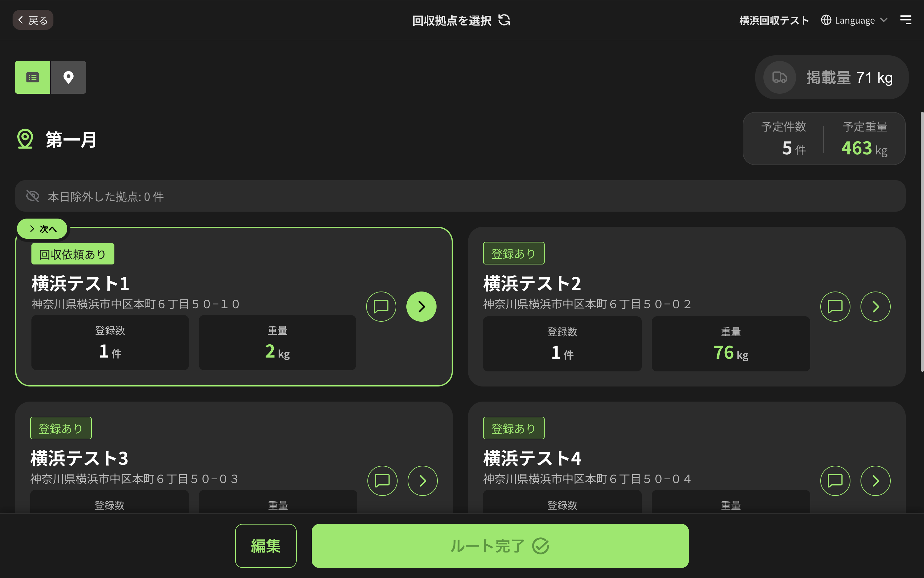Click the ルート完了 button

click(500, 546)
